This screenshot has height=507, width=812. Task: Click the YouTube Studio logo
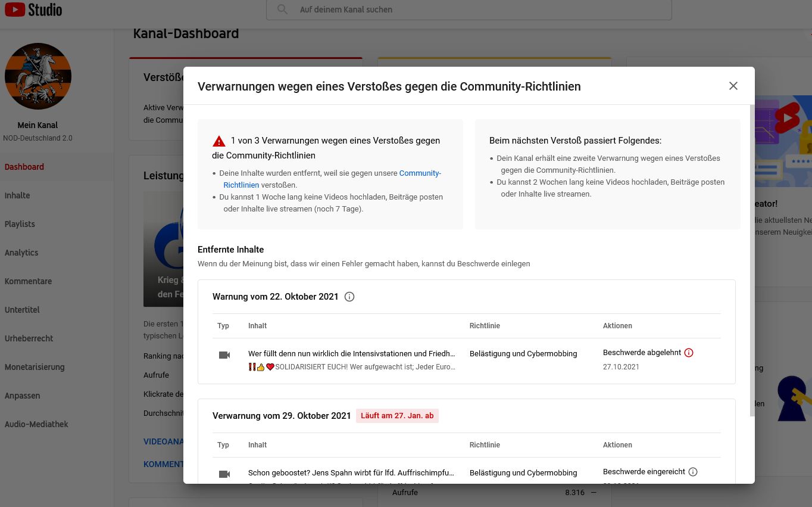click(x=33, y=10)
